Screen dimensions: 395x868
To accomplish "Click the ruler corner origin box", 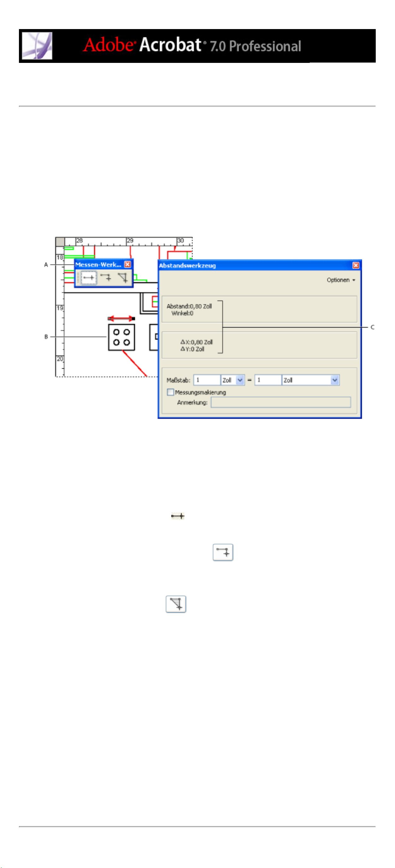I will [60, 242].
